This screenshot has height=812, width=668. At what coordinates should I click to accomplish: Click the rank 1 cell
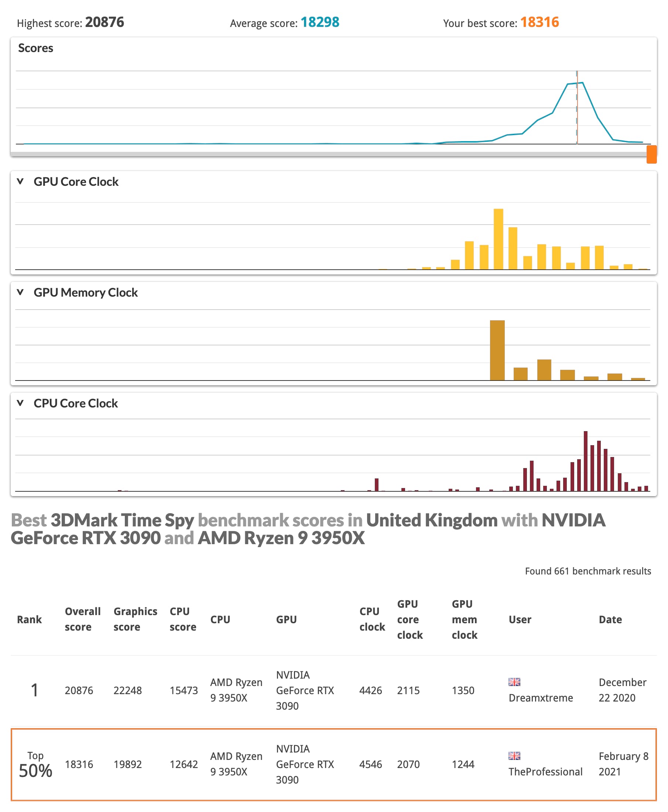click(x=35, y=690)
